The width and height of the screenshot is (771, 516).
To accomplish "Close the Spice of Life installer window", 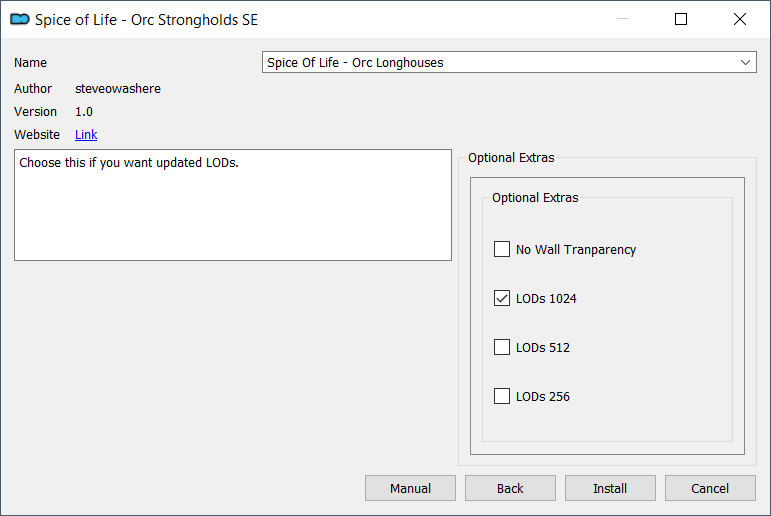I will pyautogui.click(x=740, y=19).
